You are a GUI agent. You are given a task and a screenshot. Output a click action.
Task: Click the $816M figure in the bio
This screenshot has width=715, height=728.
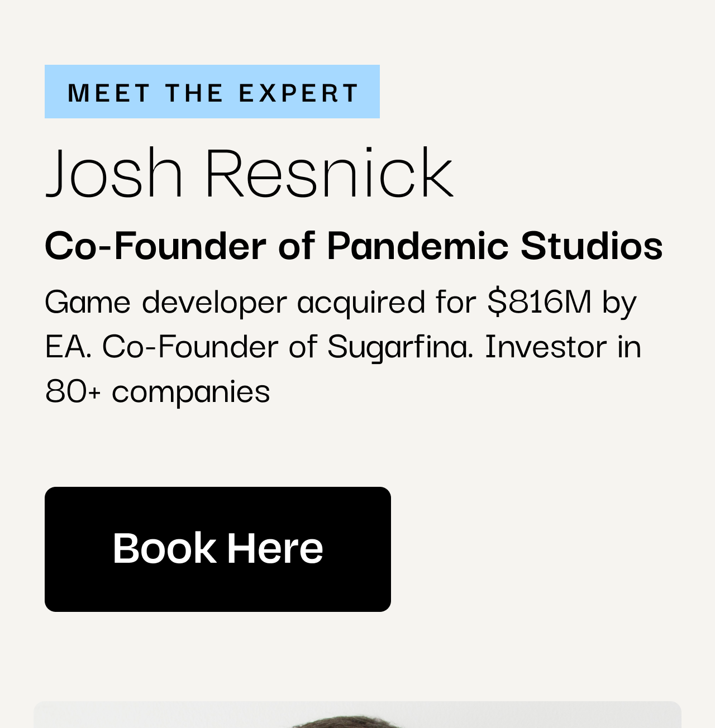coord(539,301)
